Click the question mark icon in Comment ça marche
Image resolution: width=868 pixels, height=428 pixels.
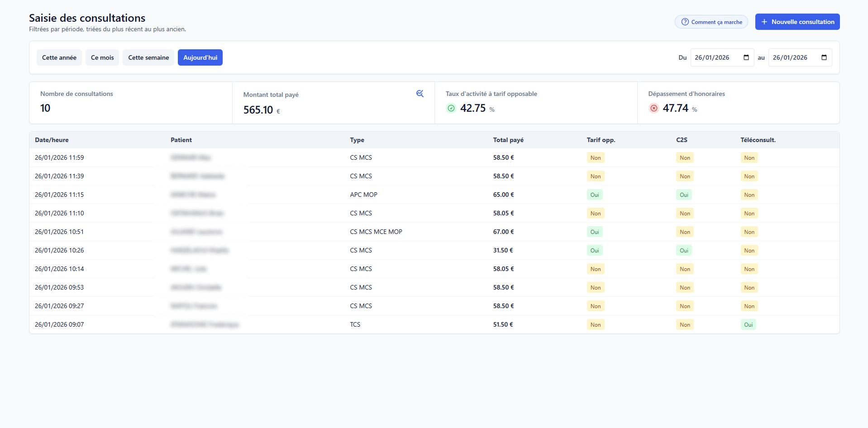coord(685,22)
